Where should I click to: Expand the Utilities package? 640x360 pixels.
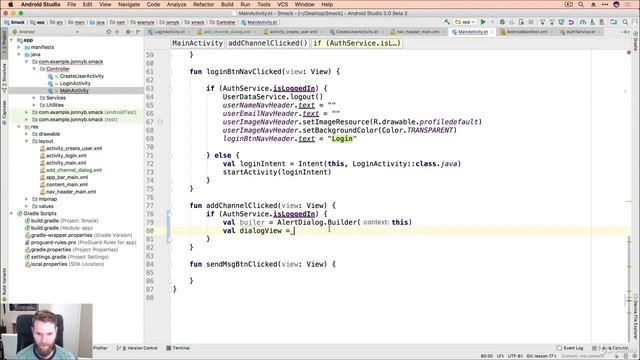[34, 105]
